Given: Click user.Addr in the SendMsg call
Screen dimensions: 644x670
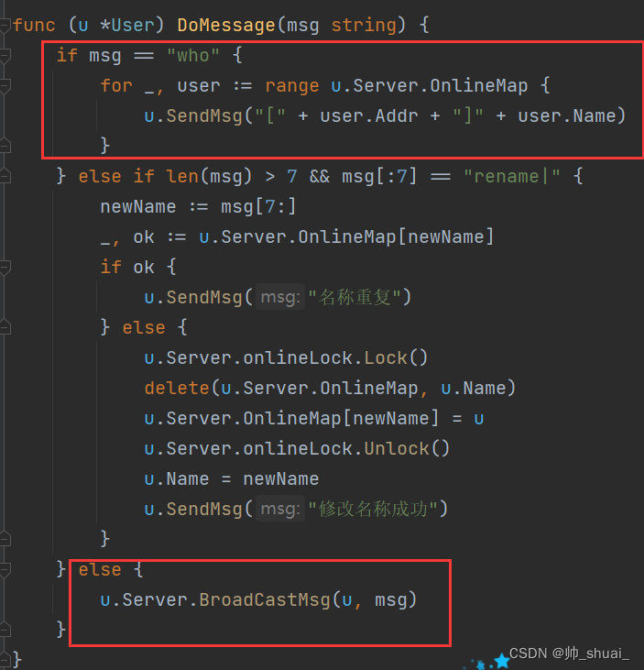Looking at the screenshot, I should [x=369, y=116].
